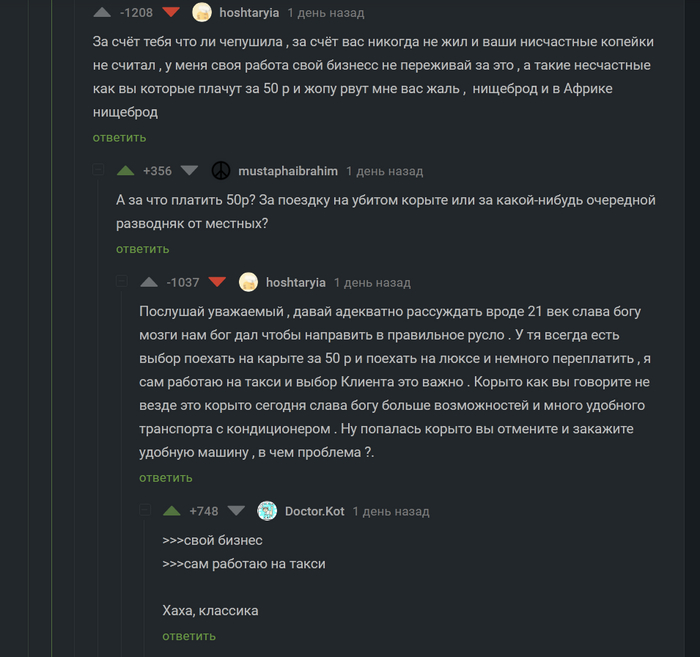This screenshot has height=657, width=700.
Task: Downvote the comment rated -1208
Action: click(171, 13)
